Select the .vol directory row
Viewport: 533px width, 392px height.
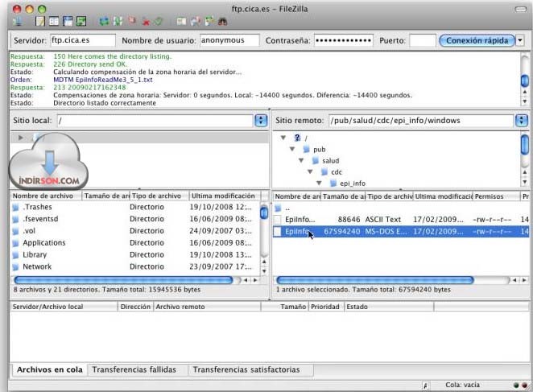tap(135, 230)
